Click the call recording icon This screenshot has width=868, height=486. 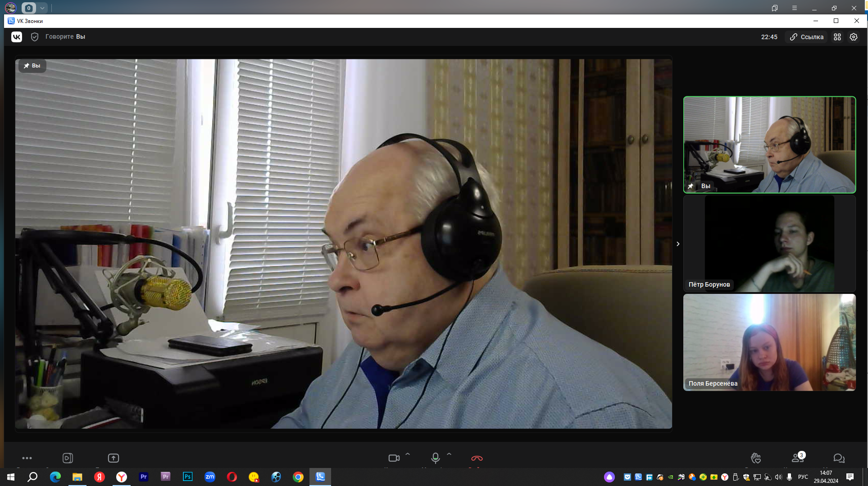[68, 458]
